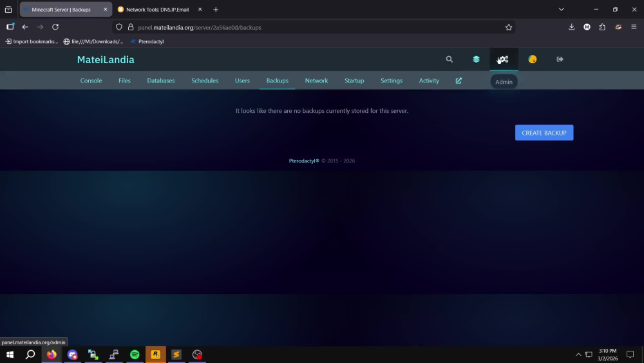Open the Users tab
Screen dimensions: 644x363
242,81
